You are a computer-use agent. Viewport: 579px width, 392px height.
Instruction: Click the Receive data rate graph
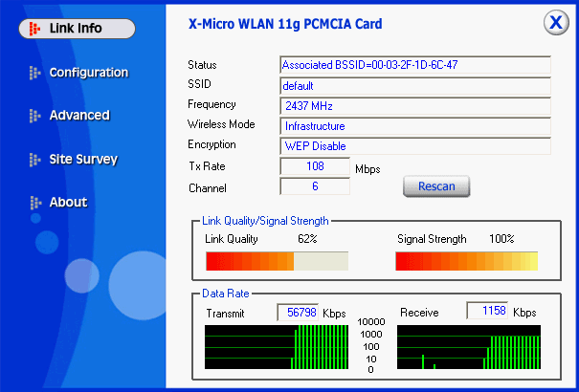click(x=469, y=347)
